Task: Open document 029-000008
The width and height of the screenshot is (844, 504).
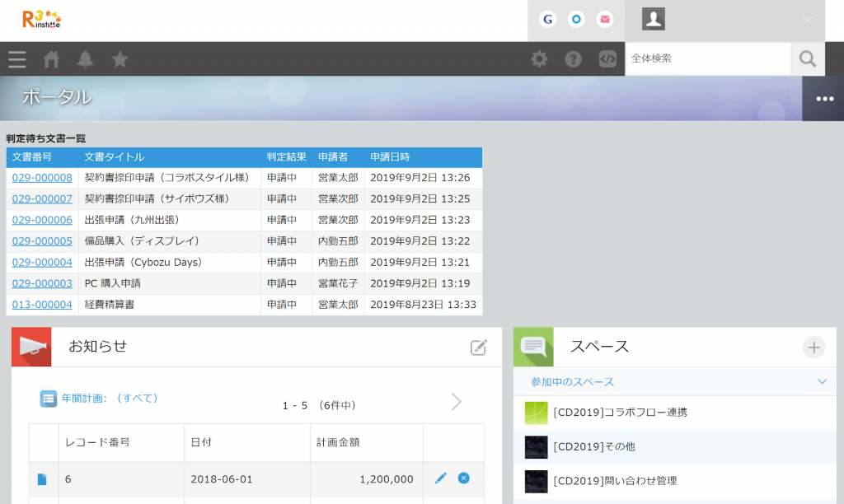Action: click(x=42, y=178)
